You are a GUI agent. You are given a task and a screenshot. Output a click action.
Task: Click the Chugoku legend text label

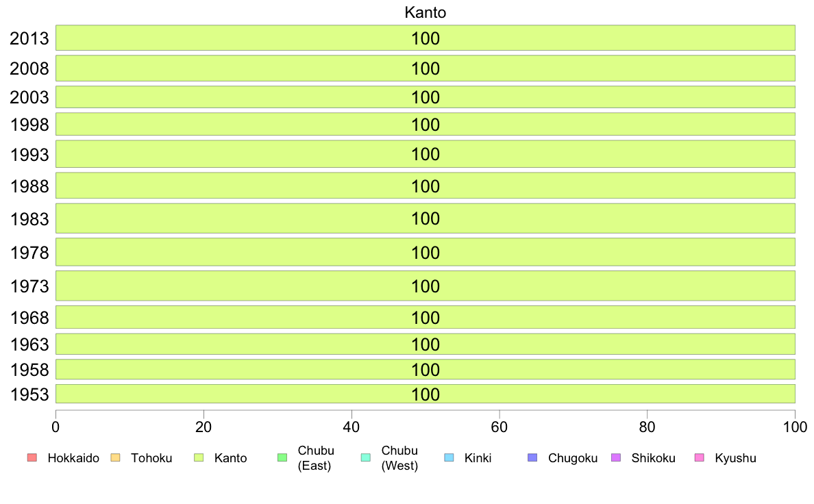point(573,458)
